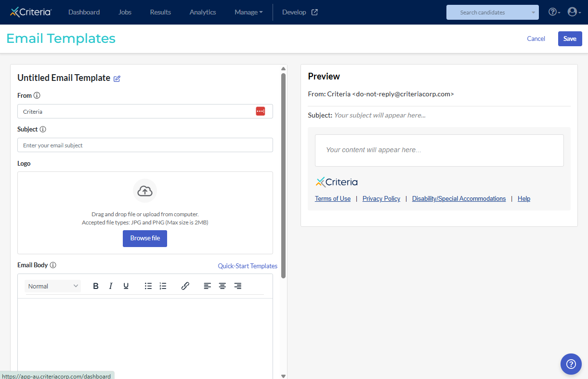The height and width of the screenshot is (379, 588).
Task: Open the Analytics page
Action: tap(203, 12)
